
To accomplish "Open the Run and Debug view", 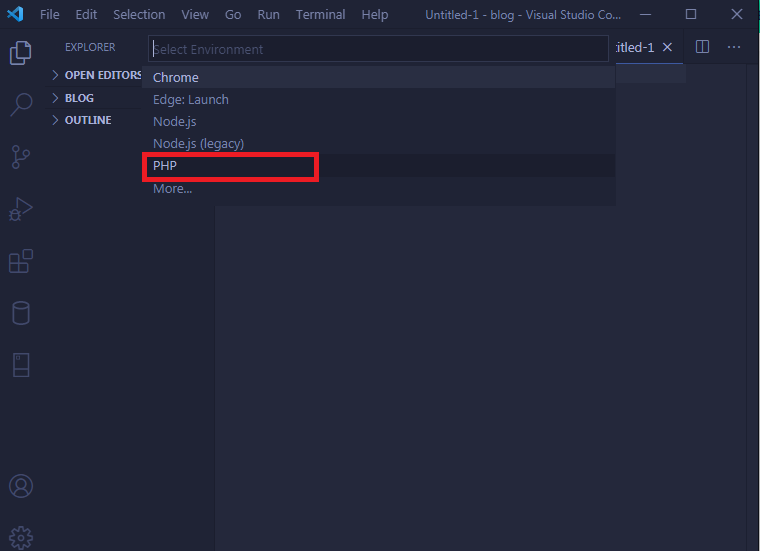I will [21, 210].
